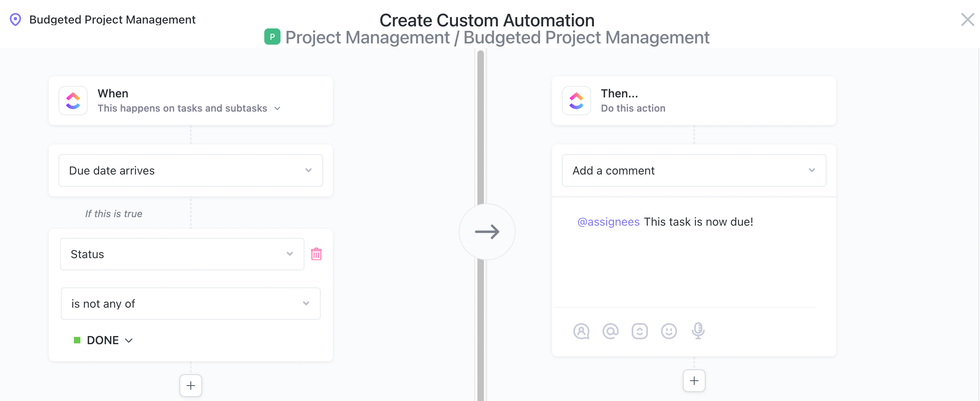Viewport: 980px width, 401px height.
Task: Expand the DONE status chevron
Action: pos(129,340)
